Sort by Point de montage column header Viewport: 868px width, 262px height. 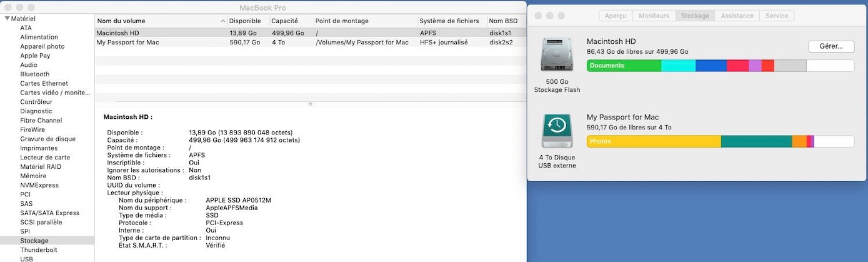[364, 21]
